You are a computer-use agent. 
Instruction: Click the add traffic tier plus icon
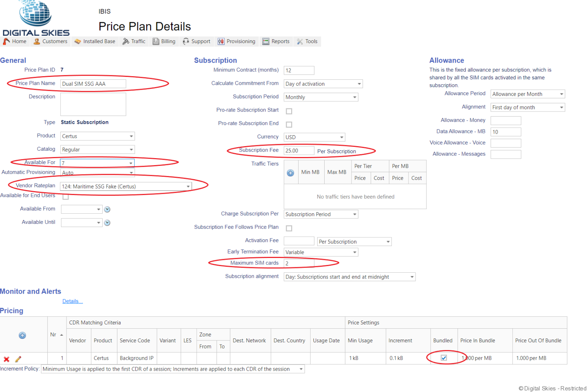(290, 173)
